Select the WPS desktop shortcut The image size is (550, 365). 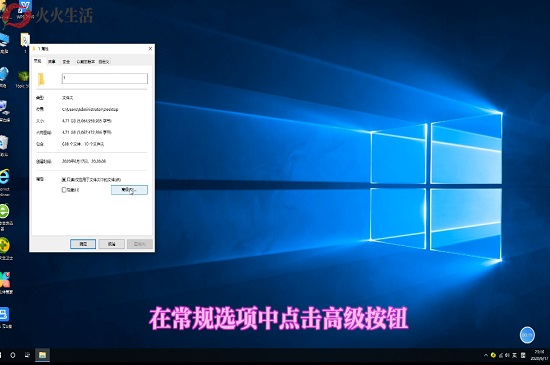click(x=25, y=9)
